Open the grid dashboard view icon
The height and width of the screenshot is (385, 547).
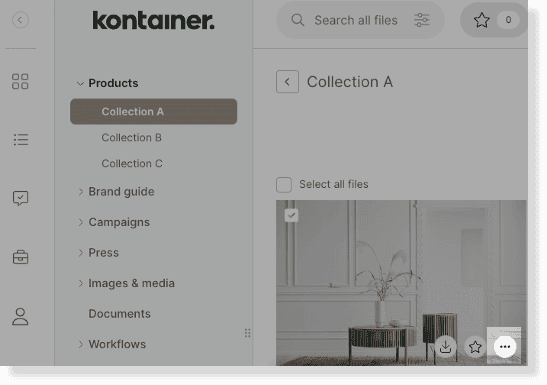click(x=20, y=81)
